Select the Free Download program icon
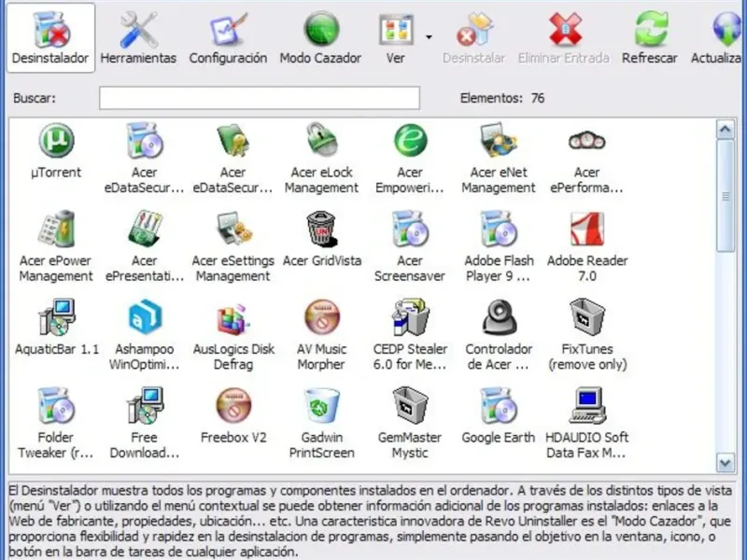The height and width of the screenshot is (560, 747). [145, 406]
